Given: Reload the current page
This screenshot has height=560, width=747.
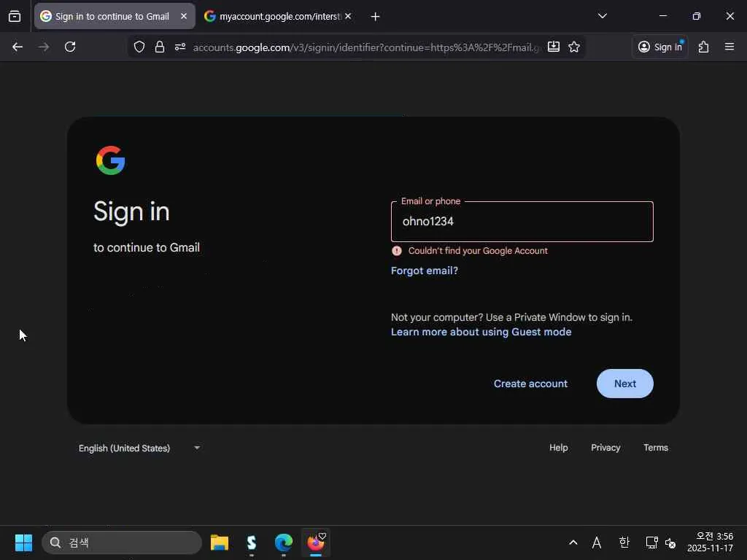Looking at the screenshot, I should tap(70, 47).
